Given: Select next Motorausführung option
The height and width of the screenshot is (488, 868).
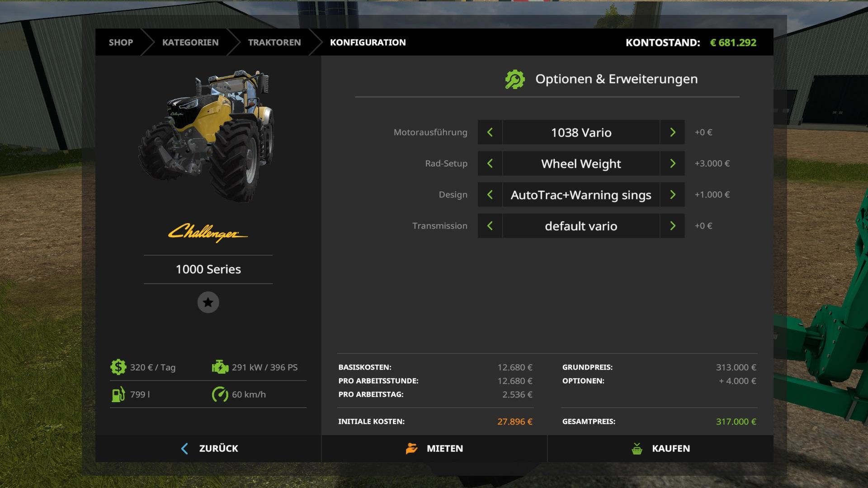Looking at the screenshot, I should (x=672, y=132).
